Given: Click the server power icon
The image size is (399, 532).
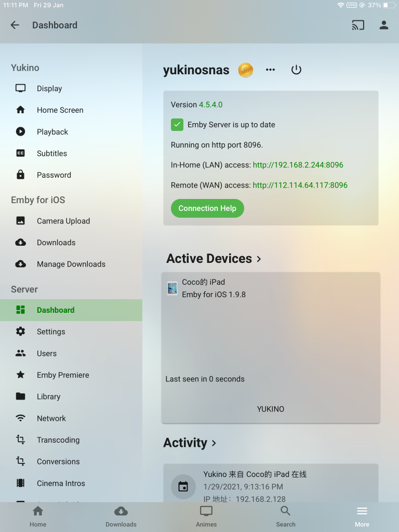Looking at the screenshot, I should (x=296, y=70).
